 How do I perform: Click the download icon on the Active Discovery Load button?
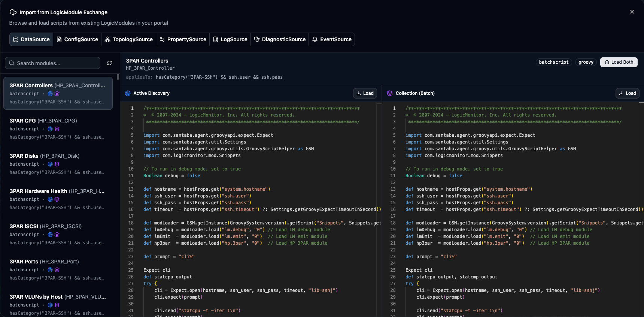pos(359,93)
